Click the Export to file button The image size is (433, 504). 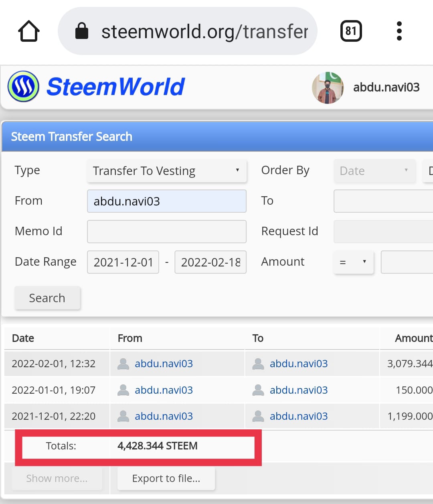click(166, 478)
